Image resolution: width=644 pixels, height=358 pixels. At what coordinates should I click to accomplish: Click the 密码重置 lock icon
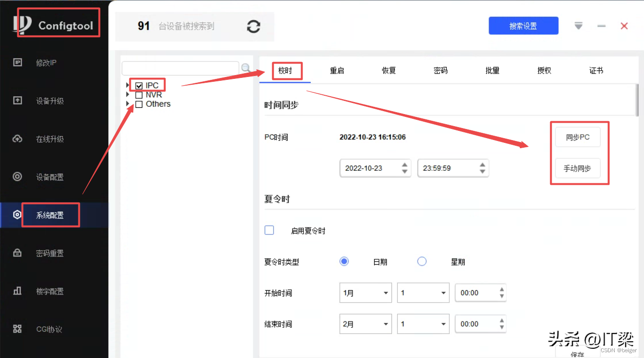click(x=18, y=253)
